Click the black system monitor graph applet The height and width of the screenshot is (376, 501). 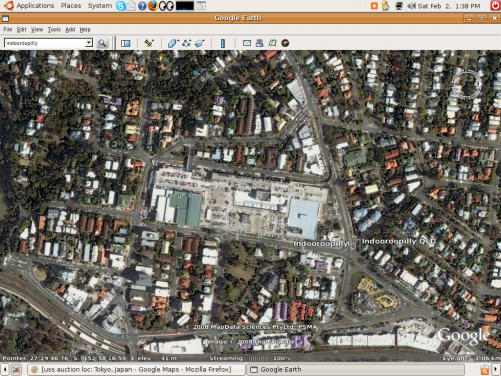coord(185,6)
